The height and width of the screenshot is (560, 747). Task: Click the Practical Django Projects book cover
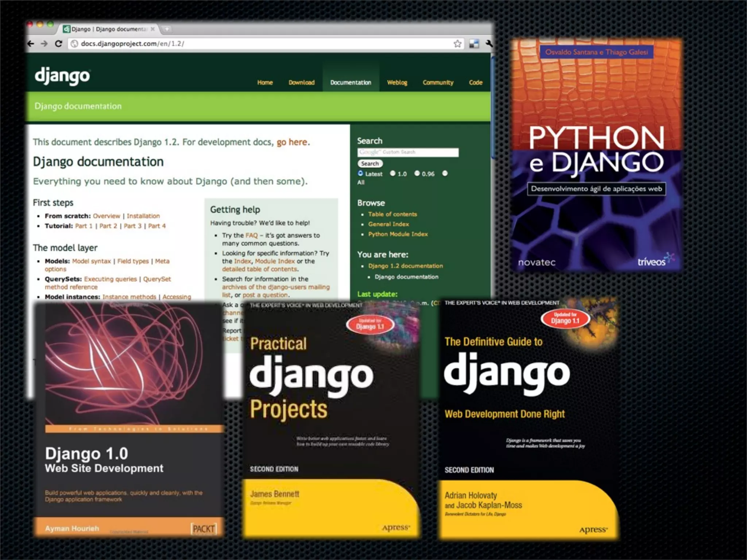pos(332,419)
